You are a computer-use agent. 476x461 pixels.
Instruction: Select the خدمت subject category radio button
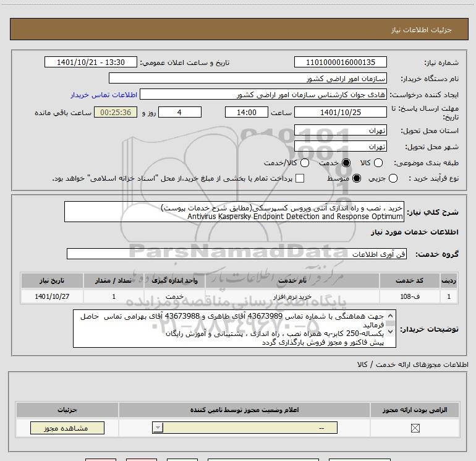346,163
